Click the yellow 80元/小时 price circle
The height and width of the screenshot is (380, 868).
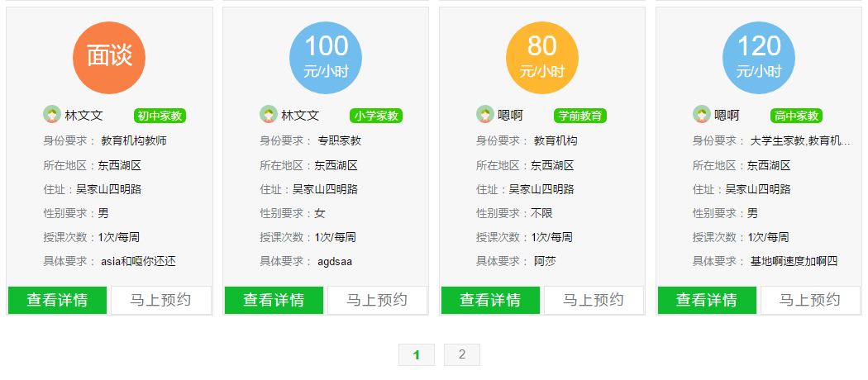(542, 56)
